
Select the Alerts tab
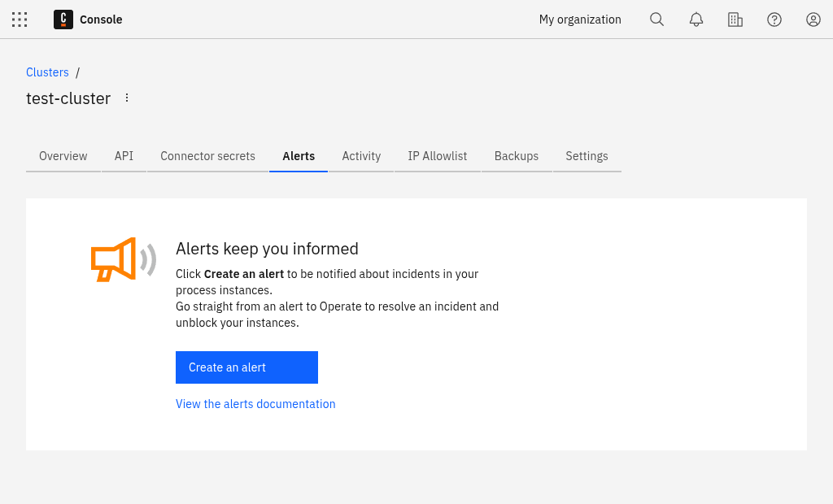[299, 156]
